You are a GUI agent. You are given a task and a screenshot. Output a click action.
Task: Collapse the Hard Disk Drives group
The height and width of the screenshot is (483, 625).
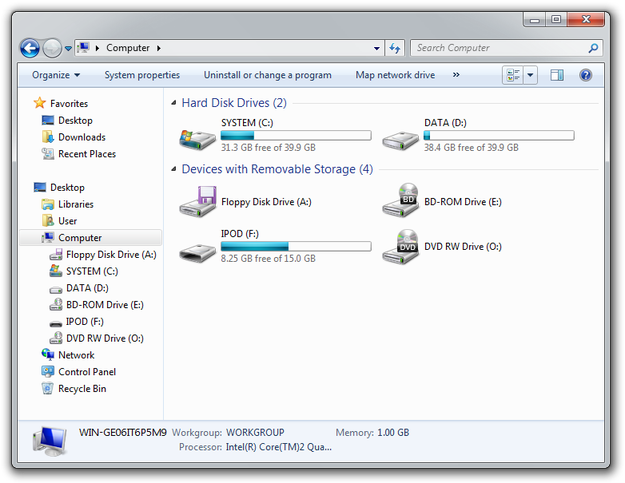point(174,103)
